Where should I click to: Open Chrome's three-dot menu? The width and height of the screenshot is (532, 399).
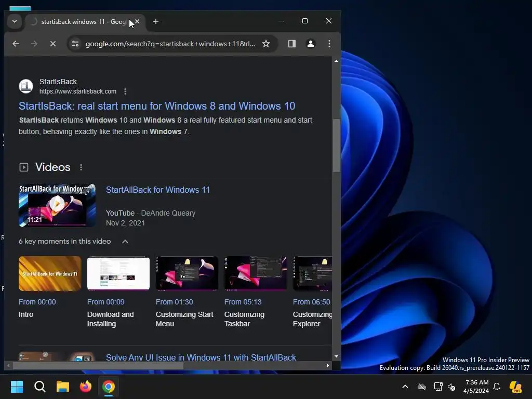click(329, 44)
